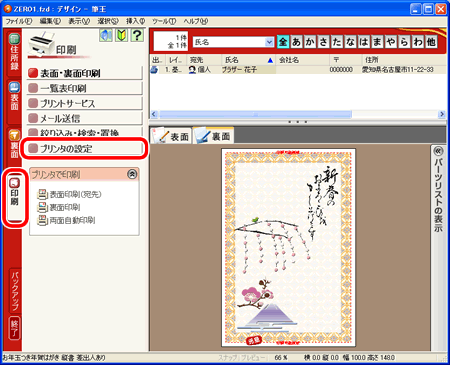Click the green beginner guide icon
This screenshot has height=365, width=450.
click(122, 35)
